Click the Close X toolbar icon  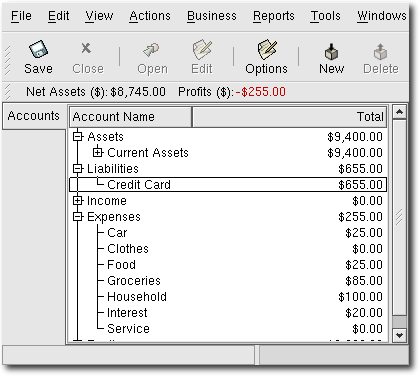pyautogui.click(x=86, y=48)
